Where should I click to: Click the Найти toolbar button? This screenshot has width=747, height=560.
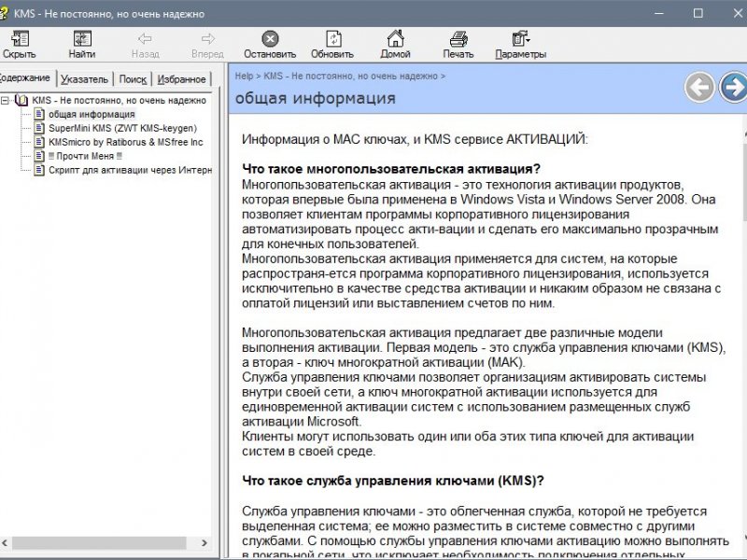tap(82, 44)
